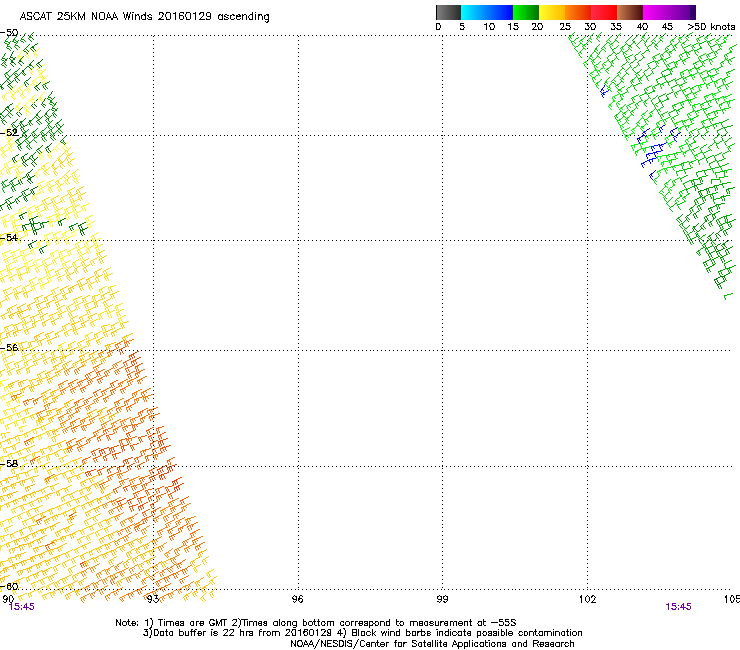Click the cyan-to-blue 5-15 knots color bar segment
The height and width of the screenshot is (650, 740).
pyautogui.click(x=487, y=12)
